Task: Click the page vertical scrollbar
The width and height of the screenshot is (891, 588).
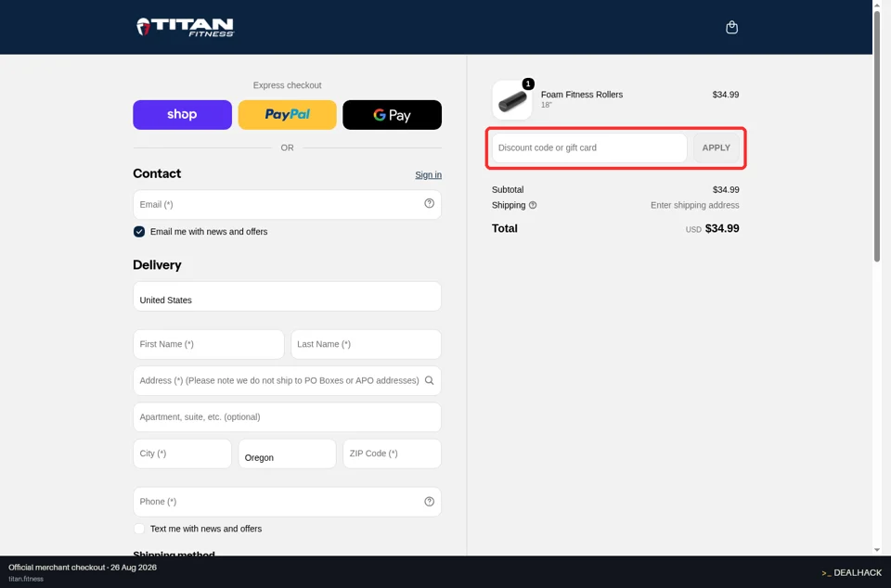Action: pyautogui.click(x=877, y=136)
